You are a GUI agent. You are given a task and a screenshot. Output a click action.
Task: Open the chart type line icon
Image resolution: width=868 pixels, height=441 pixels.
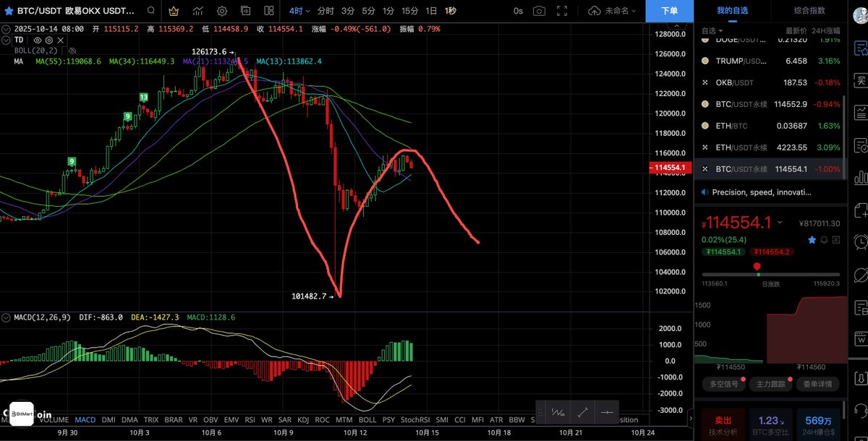click(x=197, y=12)
